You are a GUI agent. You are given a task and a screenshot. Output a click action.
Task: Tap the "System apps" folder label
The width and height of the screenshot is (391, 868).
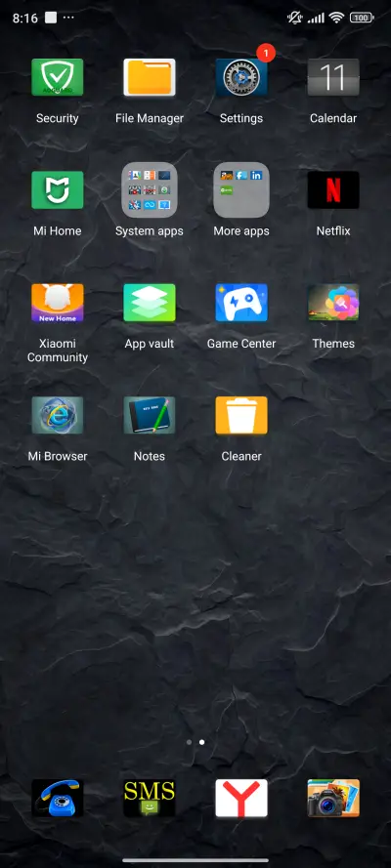click(x=150, y=231)
